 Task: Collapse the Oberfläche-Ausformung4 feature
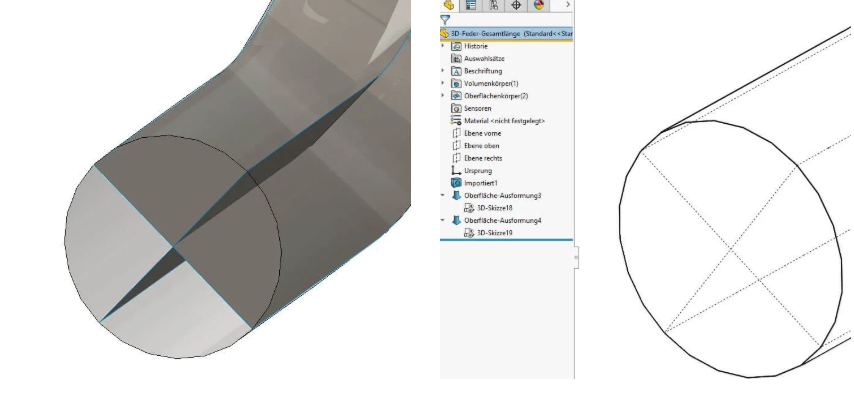(x=443, y=221)
